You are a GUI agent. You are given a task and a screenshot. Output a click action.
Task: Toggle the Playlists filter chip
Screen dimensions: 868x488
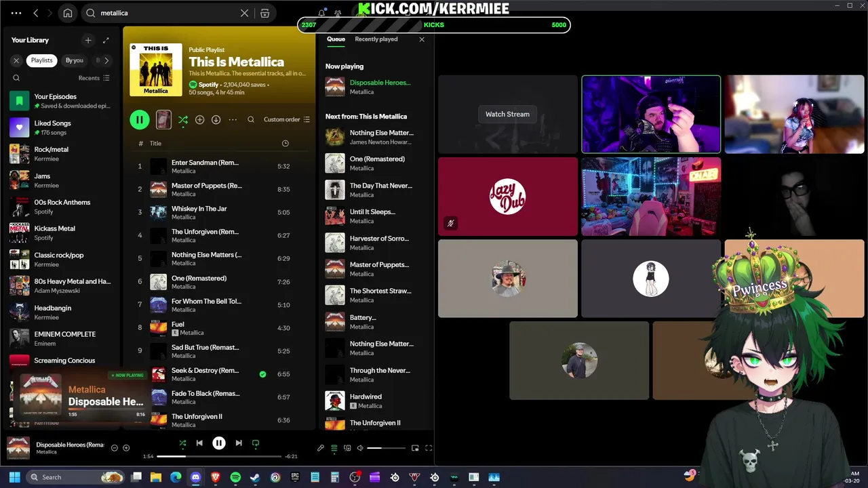coord(41,60)
